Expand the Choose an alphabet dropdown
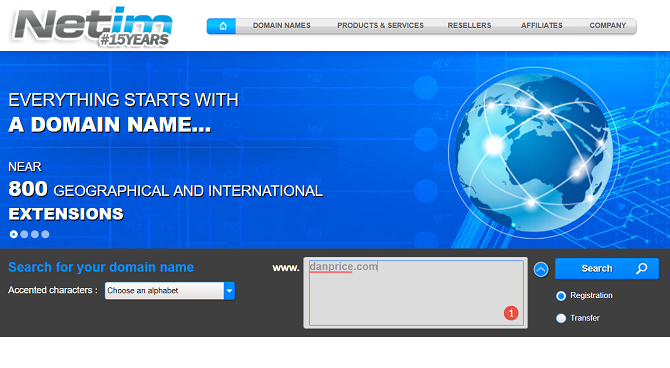The image size is (670, 368). pyautogui.click(x=170, y=291)
